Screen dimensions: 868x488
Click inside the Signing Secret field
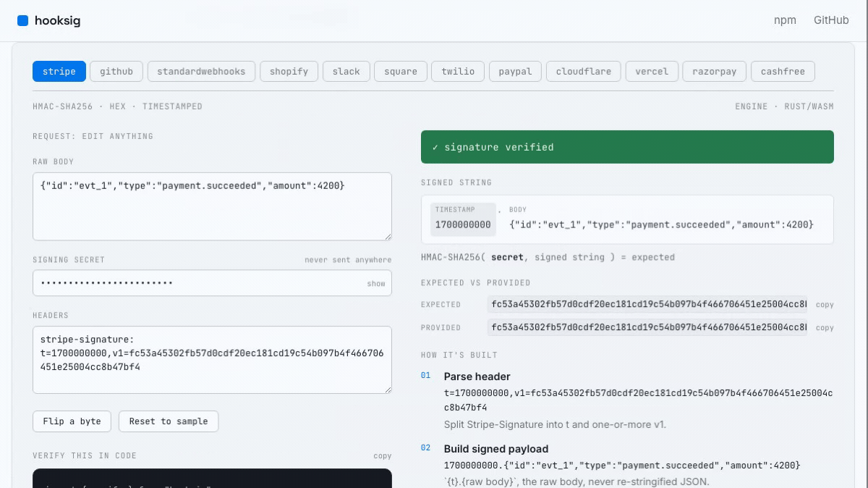click(212, 283)
